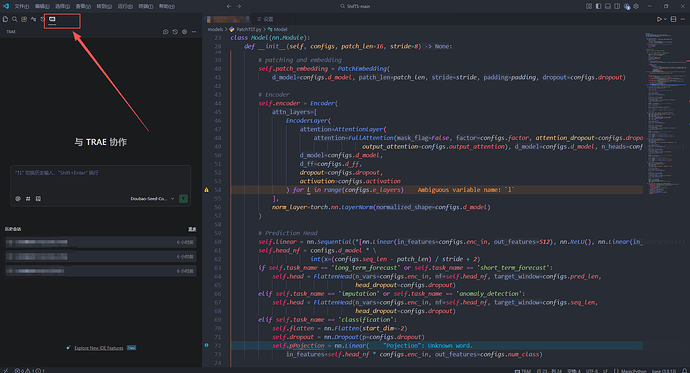Open the 选择 (Selection) menu
This screenshot has height=373, width=690.
point(62,6)
